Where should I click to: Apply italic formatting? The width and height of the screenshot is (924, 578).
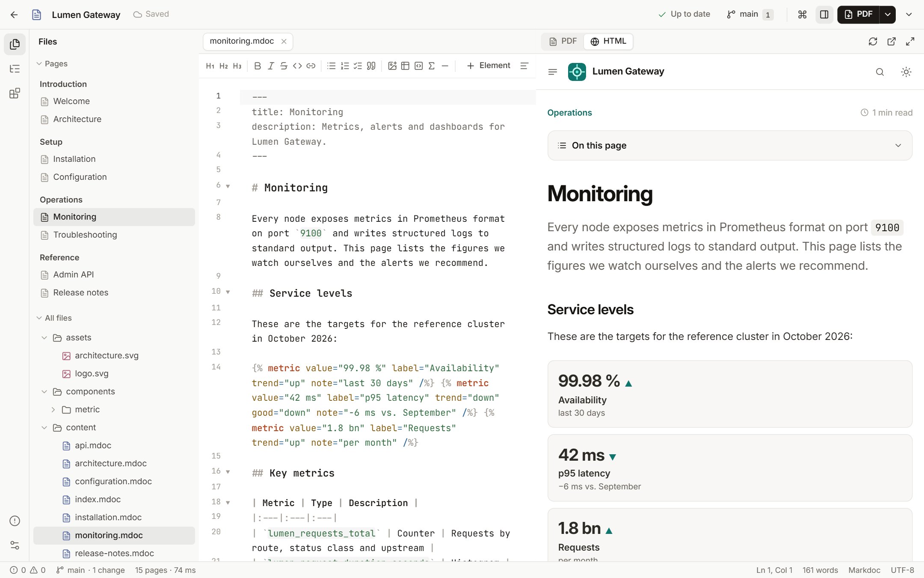pyautogui.click(x=271, y=66)
